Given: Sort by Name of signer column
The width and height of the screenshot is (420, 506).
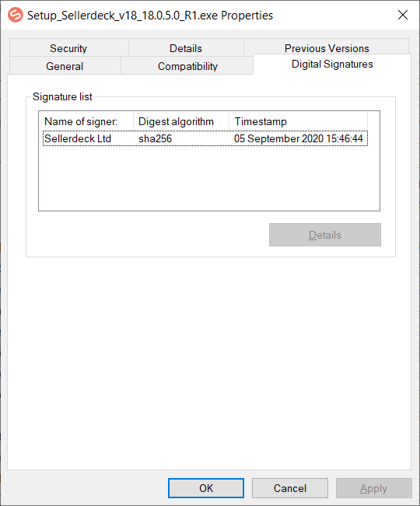Looking at the screenshot, I should click(86, 121).
